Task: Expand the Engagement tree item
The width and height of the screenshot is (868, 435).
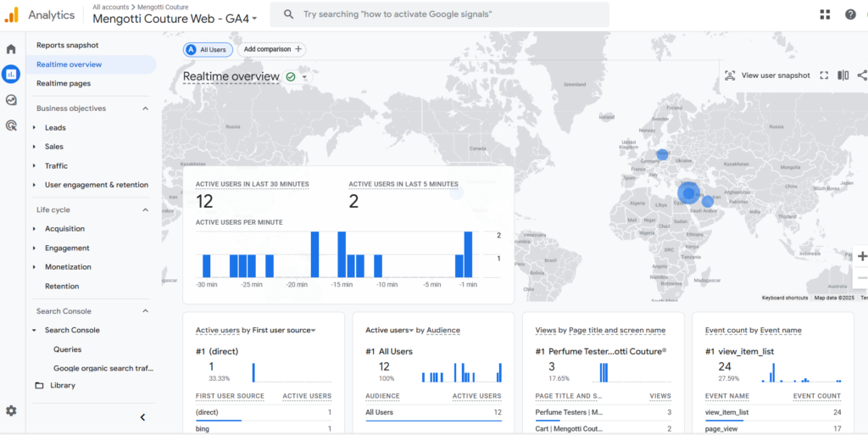Action: (34, 248)
